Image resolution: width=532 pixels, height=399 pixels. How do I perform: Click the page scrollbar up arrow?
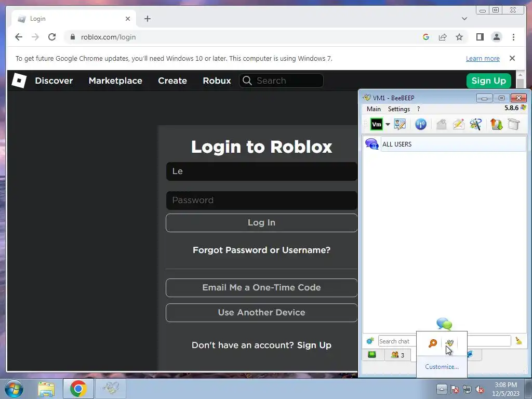[x=520, y=74]
